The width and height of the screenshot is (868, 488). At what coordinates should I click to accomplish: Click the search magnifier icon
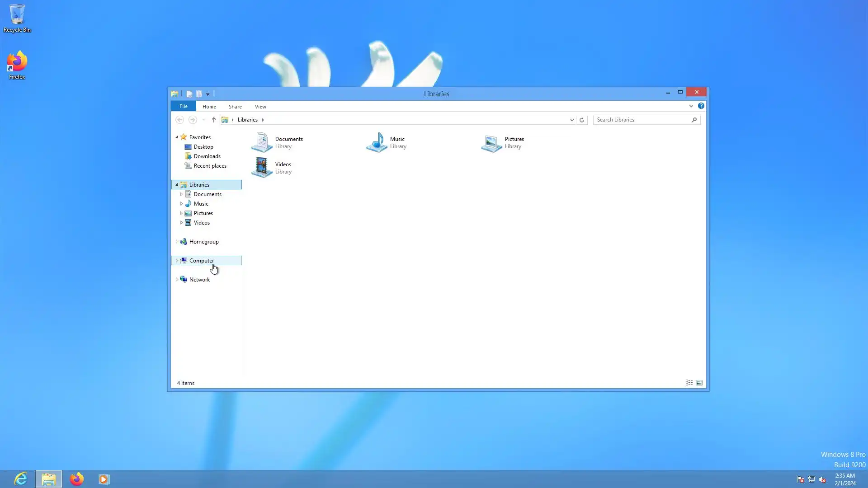[x=694, y=120]
